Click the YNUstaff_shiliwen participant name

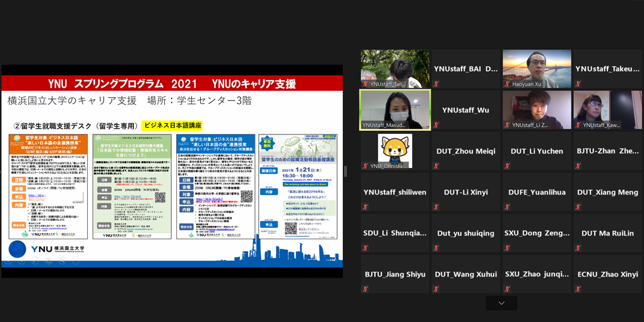(395, 192)
